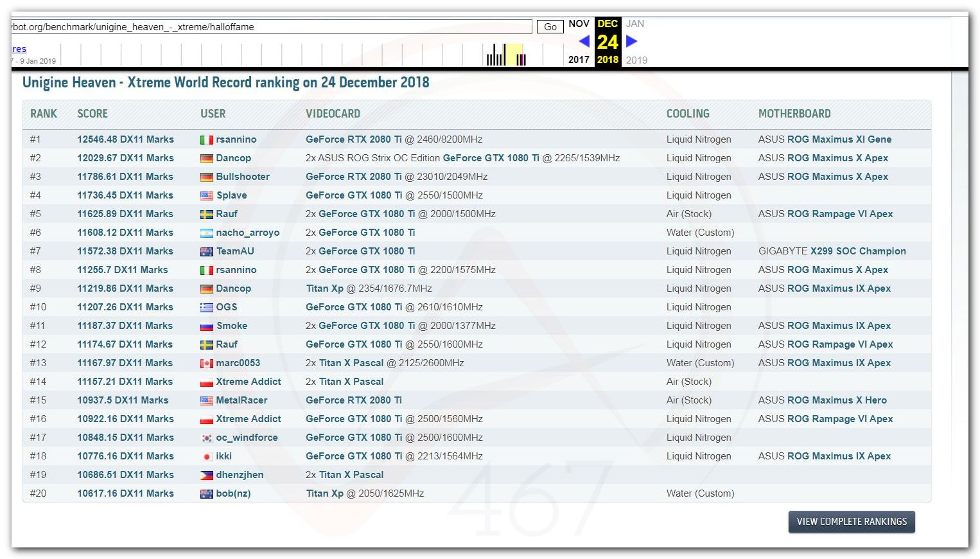This screenshot has height=559, width=980.
Task: Click the JAN capture month label
Action: [635, 24]
